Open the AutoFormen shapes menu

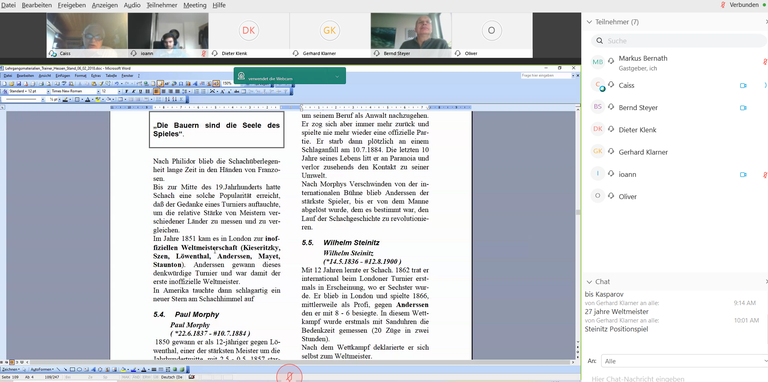(42, 369)
